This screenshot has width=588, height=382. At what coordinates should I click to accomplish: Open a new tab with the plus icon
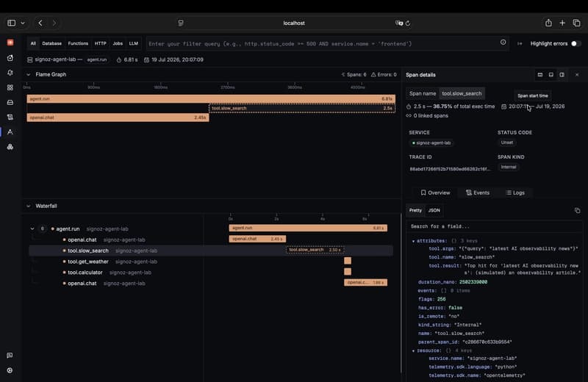(x=562, y=23)
